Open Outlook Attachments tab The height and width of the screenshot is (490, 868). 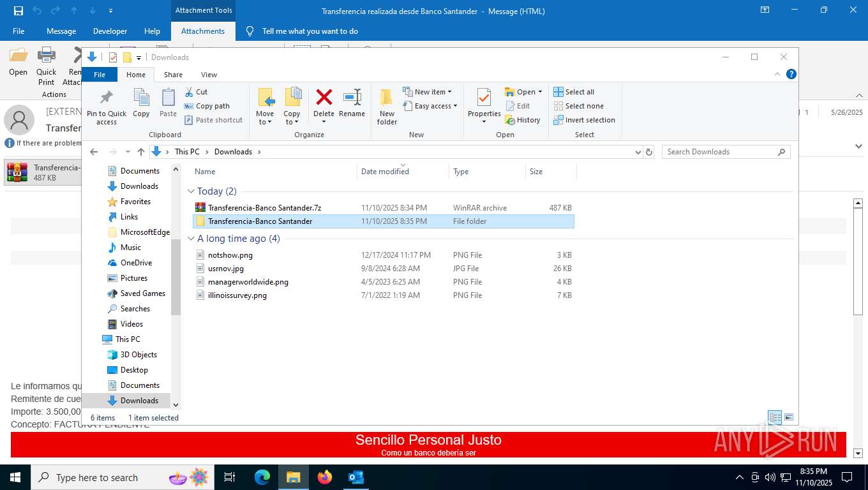pos(203,31)
